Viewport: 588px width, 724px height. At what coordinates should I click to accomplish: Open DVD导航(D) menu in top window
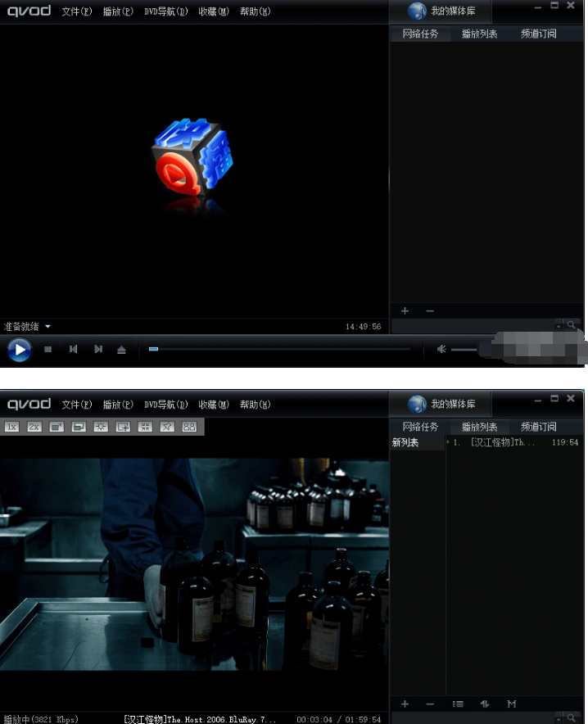point(166,11)
